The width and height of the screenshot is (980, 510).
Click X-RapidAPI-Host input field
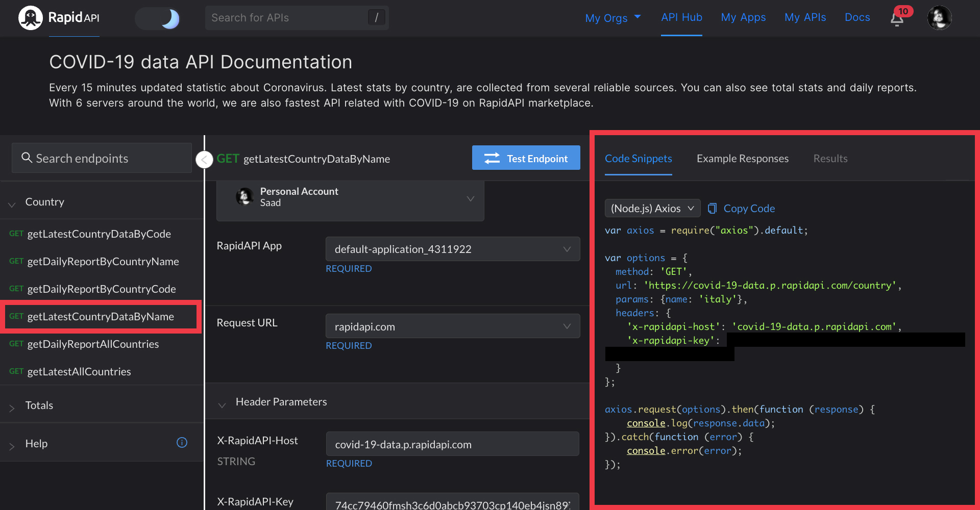(x=452, y=444)
